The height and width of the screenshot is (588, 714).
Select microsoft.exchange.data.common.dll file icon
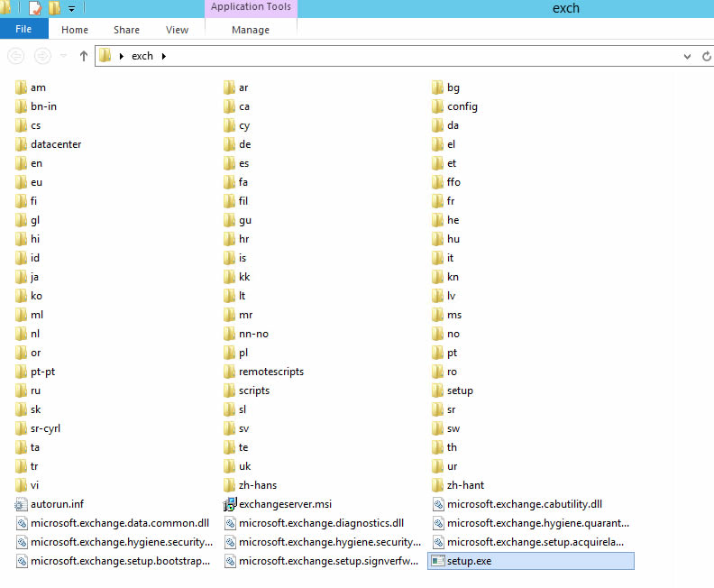(22, 523)
